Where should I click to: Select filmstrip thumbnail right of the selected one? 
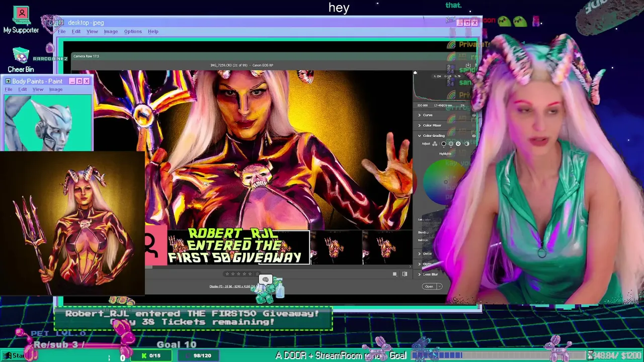[x=336, y=247]
